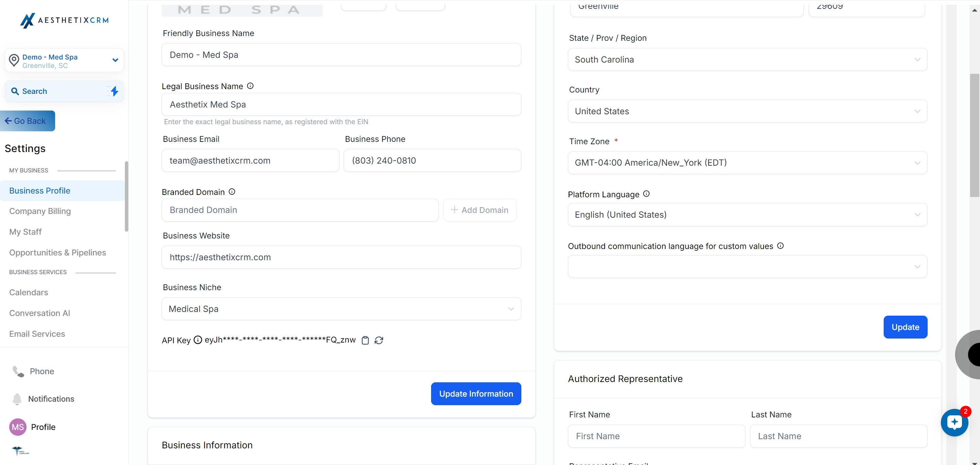This screenshot has width=980, height=465.
Task: Go to My Staff settings
Action: click(x=26, y=232)
